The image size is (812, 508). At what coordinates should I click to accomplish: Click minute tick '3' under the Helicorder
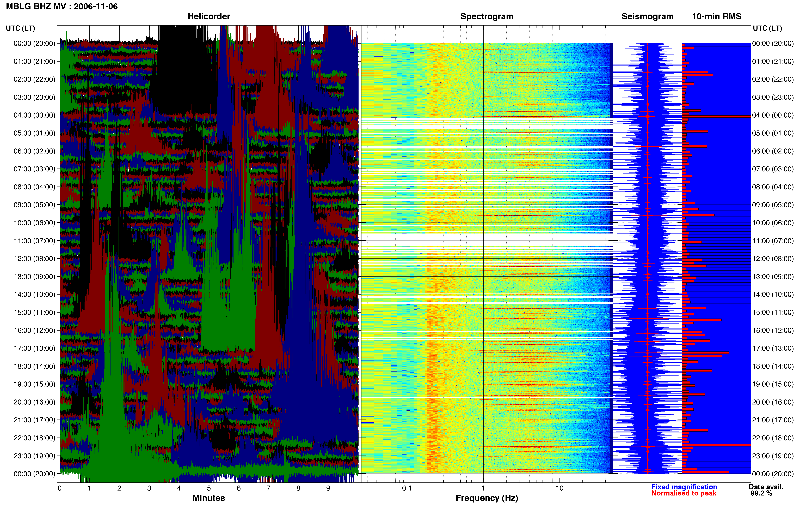149,488
